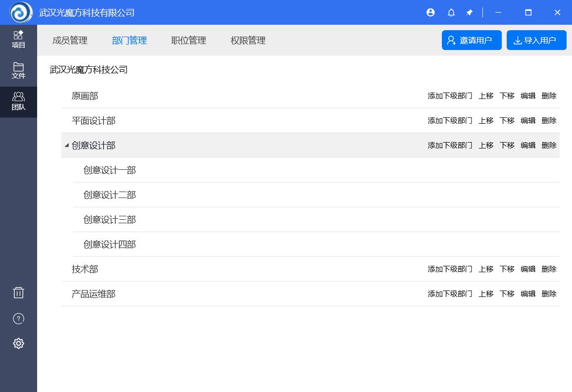
Task: Edit the 产品运维部 department
Action: (528, 294)
